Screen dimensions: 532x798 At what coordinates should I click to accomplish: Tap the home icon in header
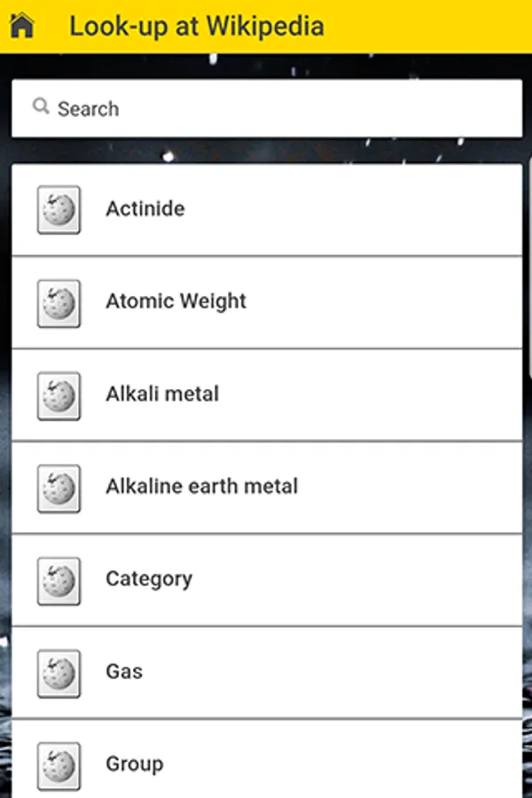22,26
